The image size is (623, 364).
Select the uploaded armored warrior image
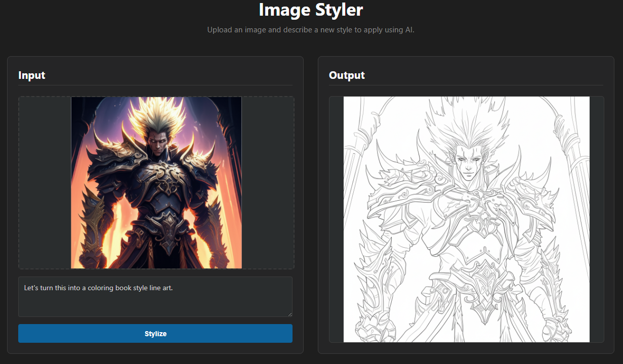pos(156,183)
